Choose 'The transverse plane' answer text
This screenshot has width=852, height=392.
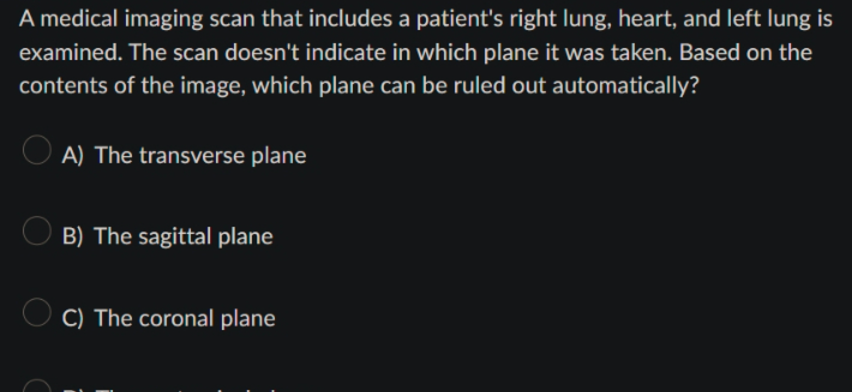[x=201, y=155]
